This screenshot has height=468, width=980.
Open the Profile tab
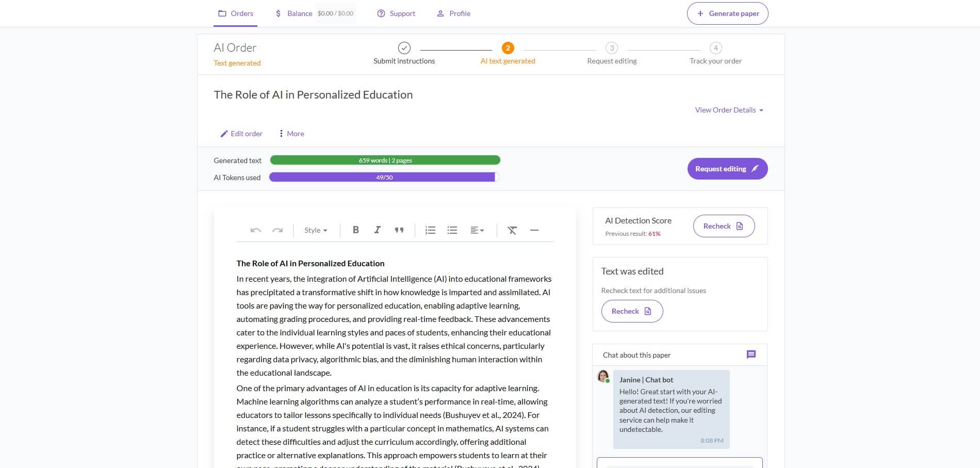[454, 13]
